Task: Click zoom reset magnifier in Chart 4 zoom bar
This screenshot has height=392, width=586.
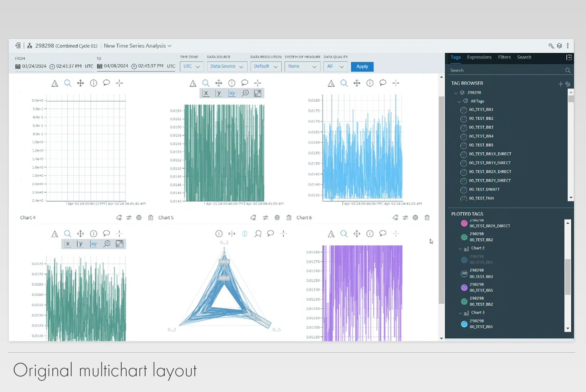Action: tap(107, 244)
